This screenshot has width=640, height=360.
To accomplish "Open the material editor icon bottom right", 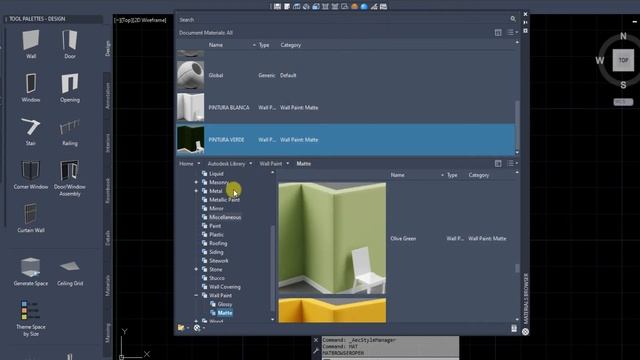I will click(x=514, y=328).
